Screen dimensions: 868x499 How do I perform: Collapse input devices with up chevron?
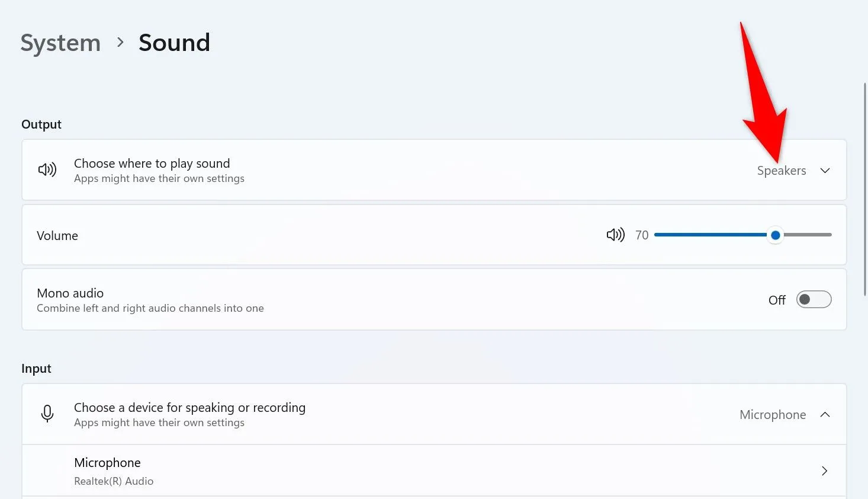pyautogui.click(x=825, y=415)
